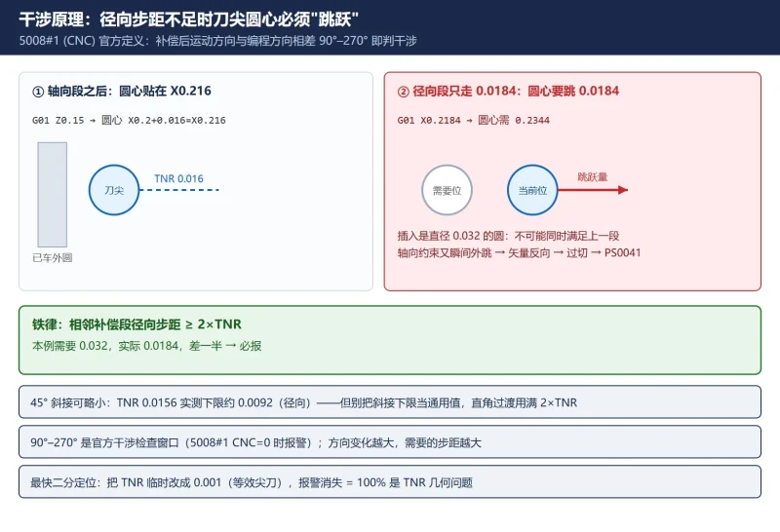The height and width of the screenshot is (532, 780).
Task: Select the subtitle line starting 5008#1 (CNC) 官方定义
Action: click(x=217, y=41)
